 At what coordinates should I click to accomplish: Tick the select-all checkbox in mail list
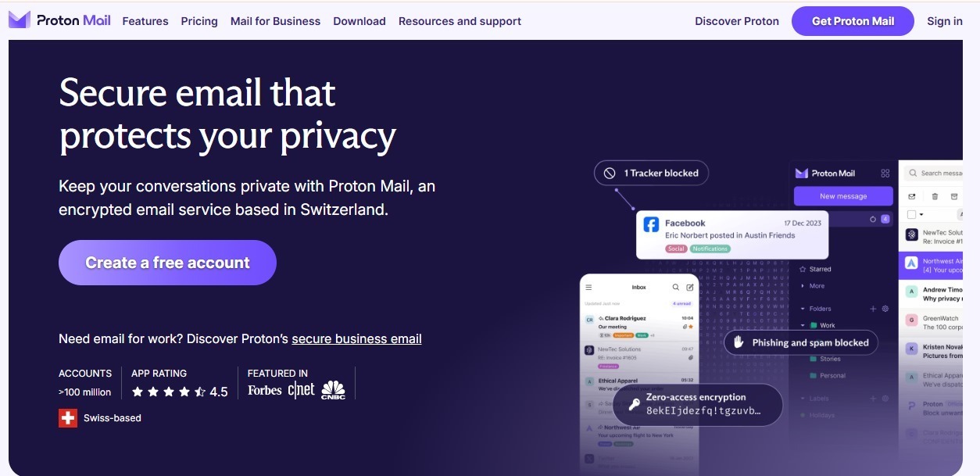[x=911, y=214]
